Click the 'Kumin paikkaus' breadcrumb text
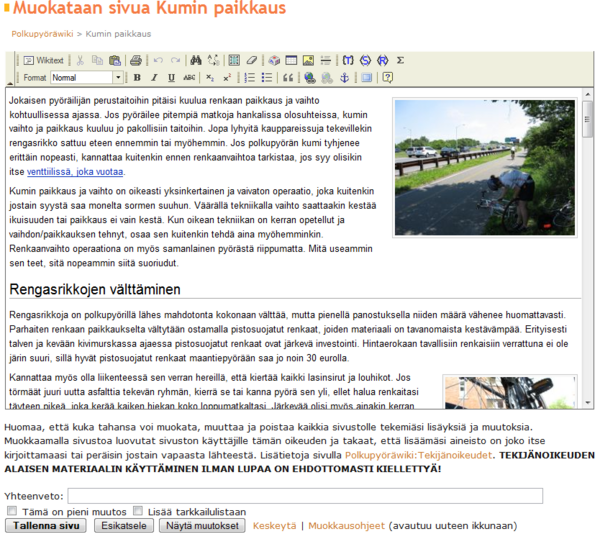This screenshot has width=600, height=534. (118, 34)
